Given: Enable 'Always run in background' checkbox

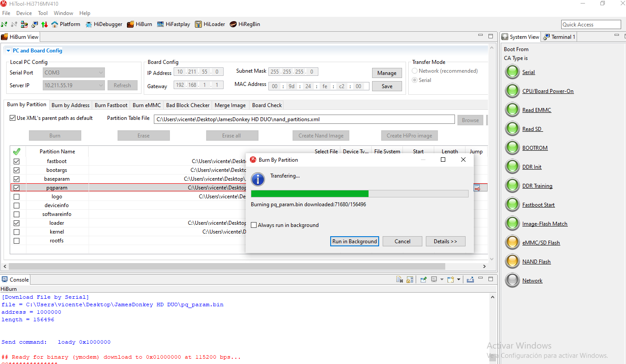Looking at the screenshot, I should pyautogui.click(x=253, y=225).
